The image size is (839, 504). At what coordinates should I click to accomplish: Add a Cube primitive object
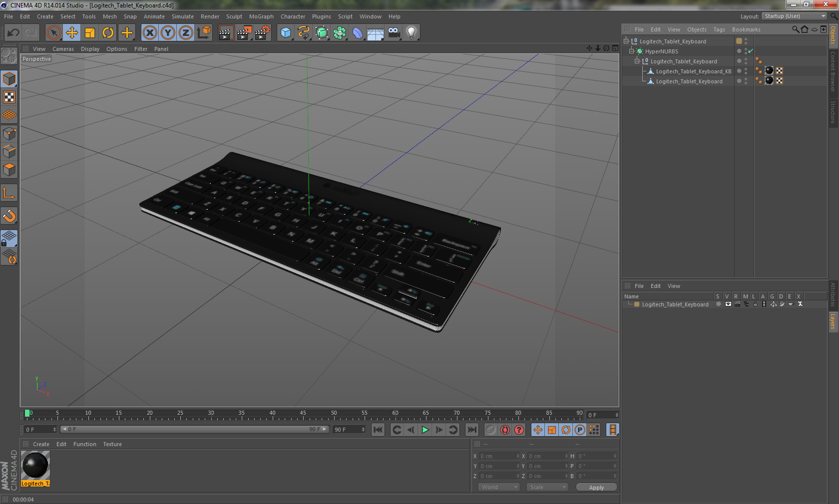point(286,33)
